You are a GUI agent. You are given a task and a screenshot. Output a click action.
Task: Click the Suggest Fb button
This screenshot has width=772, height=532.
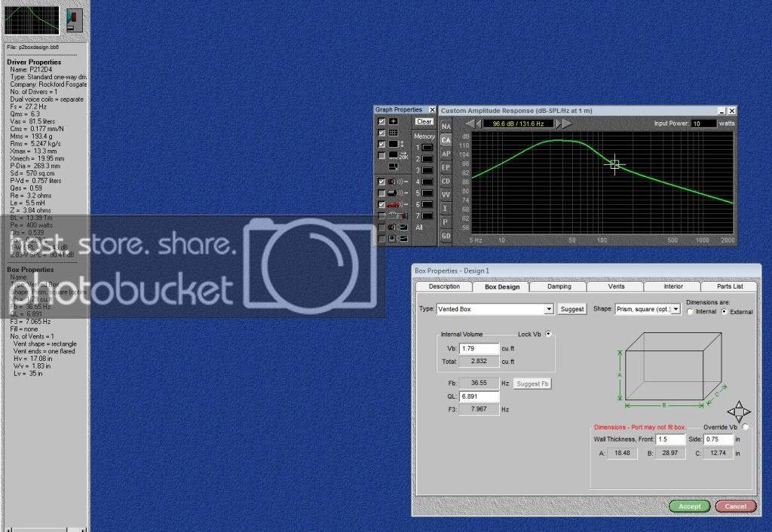coord(532,384)
